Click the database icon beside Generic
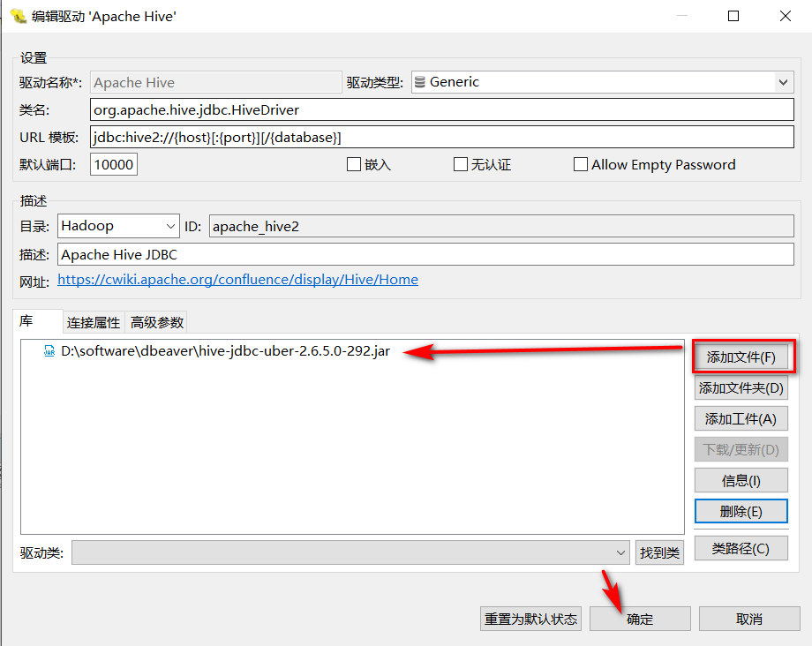Image resolution: width=812 pixels, height=646 pixels. (420, 82)
